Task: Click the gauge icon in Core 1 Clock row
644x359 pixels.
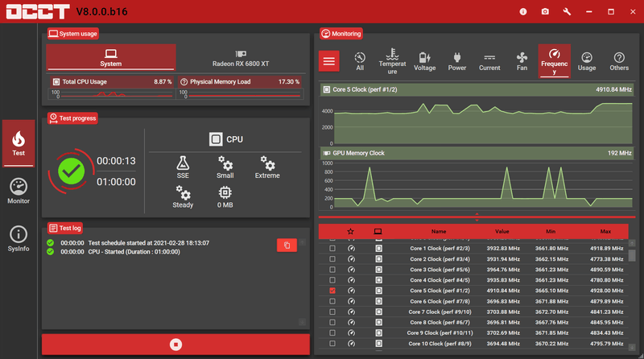Action: 351,248
